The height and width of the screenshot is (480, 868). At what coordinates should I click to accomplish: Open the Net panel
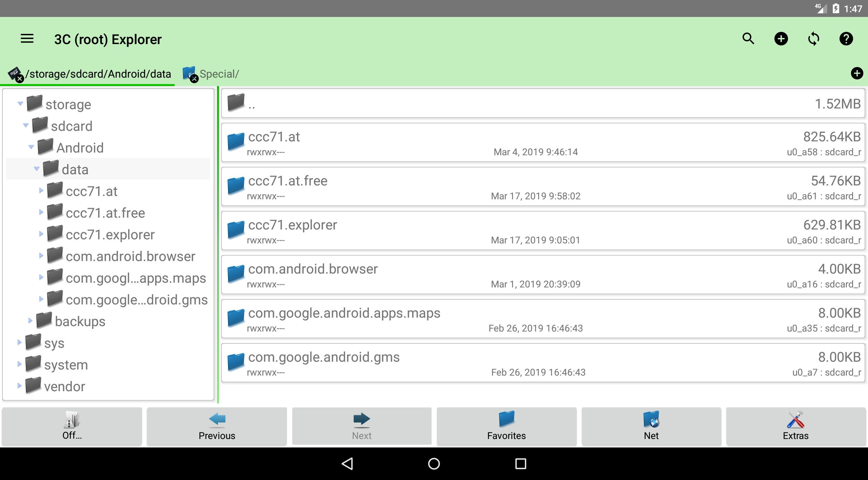pos(650,426)
